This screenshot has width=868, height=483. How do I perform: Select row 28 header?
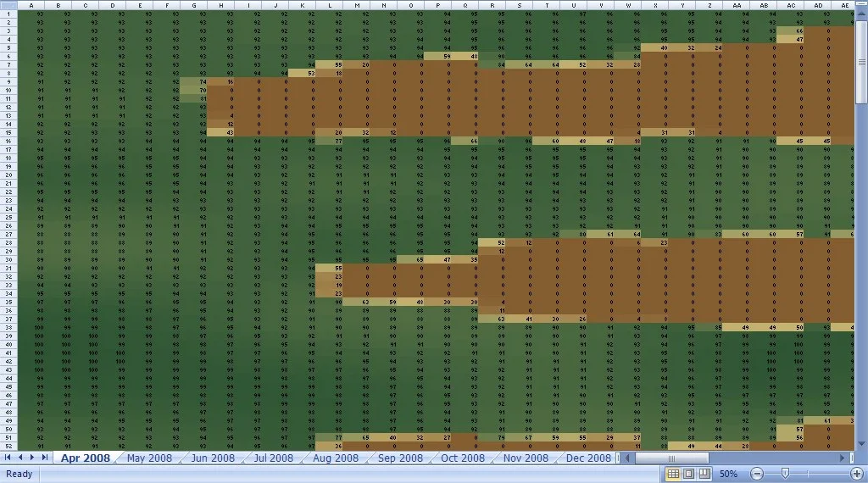pos(8,243)
